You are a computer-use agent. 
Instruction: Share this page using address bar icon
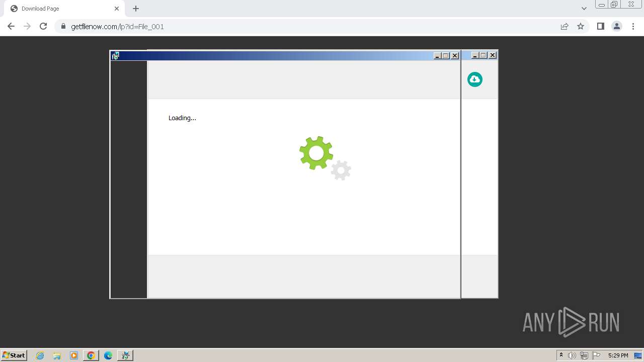tap(565, 26)
